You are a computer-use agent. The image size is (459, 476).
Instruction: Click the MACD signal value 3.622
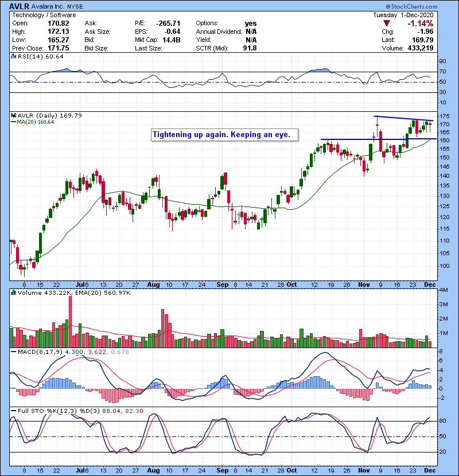point(97,352)
